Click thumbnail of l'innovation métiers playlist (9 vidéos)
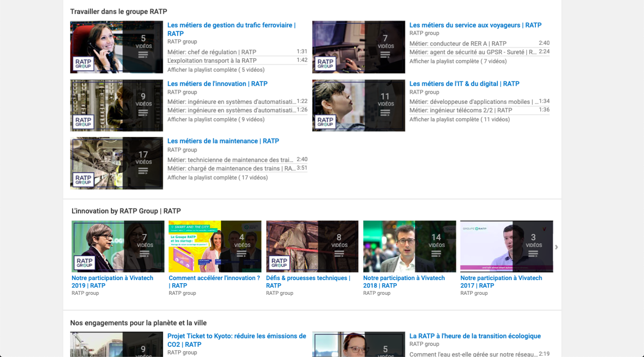Image resolution: width=644 pixels, height=357 pixels. (x=117, y=106)
